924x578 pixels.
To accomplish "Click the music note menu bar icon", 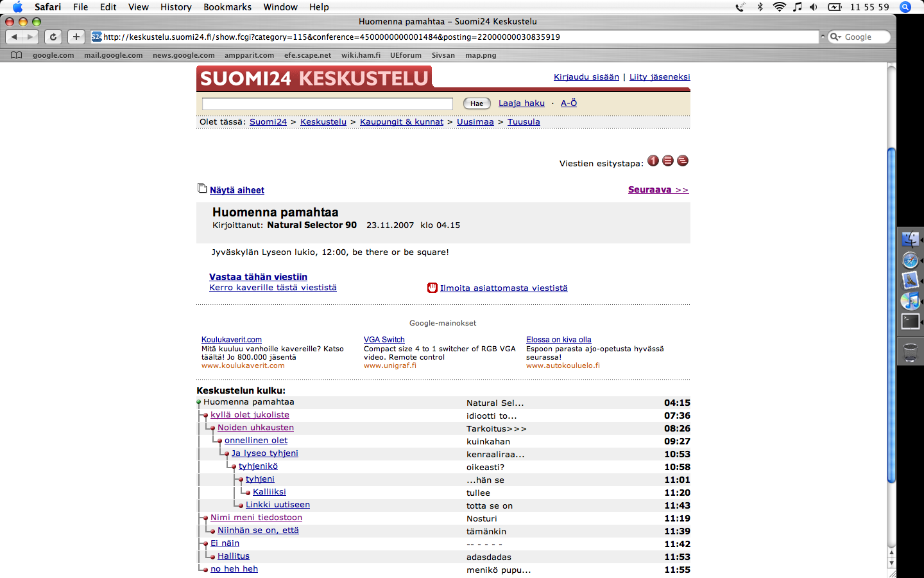I will 797,7.
